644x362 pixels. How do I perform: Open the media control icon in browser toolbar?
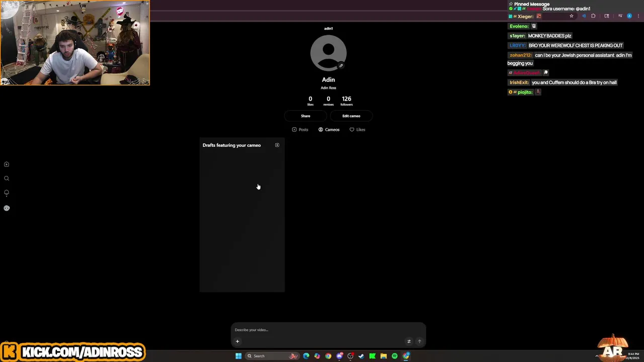[620, 16]
